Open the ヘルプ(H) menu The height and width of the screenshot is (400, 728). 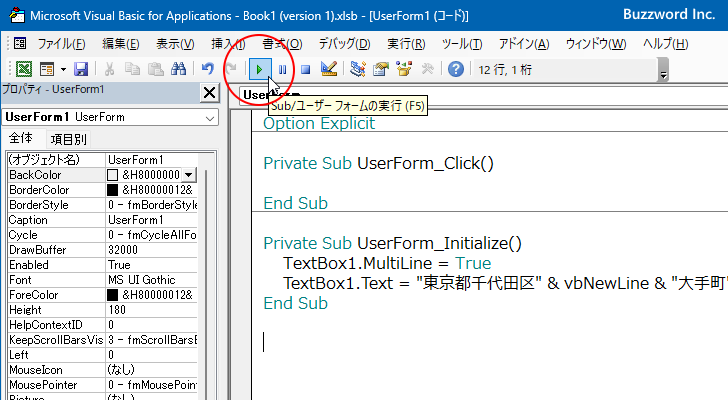pyautogui.click(x=665, y=44)
